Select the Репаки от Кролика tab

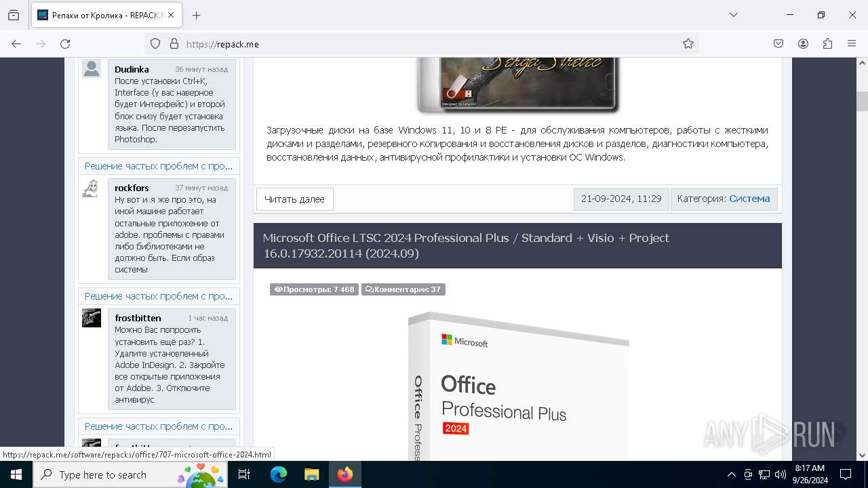tap(106, 15)
